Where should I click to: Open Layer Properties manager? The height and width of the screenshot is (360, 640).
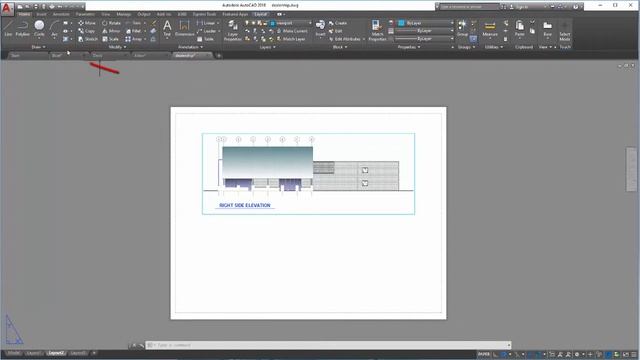[x=233, y=31]
